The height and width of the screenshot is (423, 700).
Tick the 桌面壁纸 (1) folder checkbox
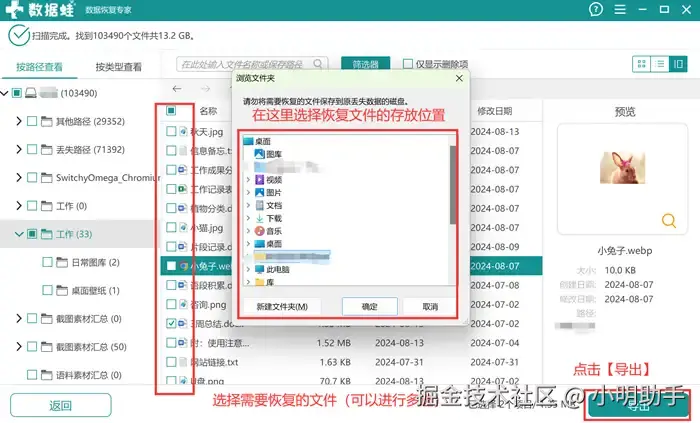[47, 290]
